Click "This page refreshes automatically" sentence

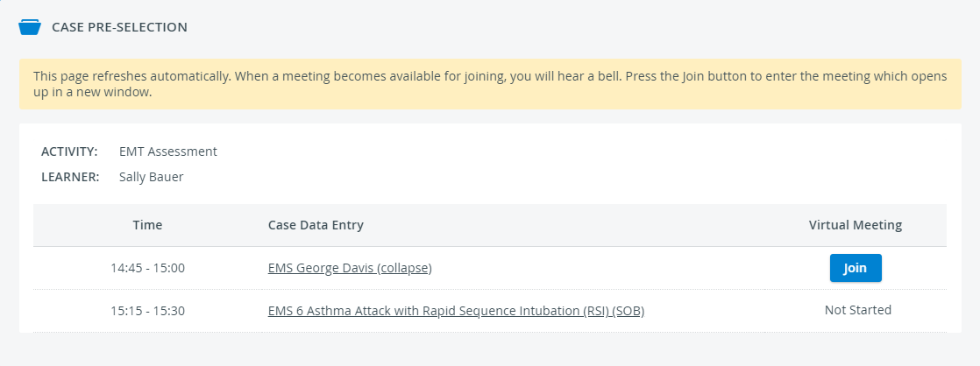(130, 77)
